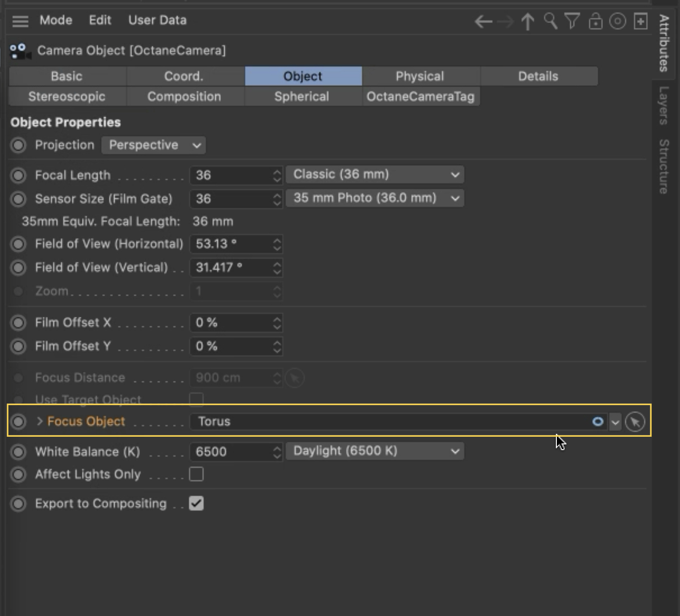This screenshot has width=680, height=616.
Task: Click the new Attribute Manager plus icon
Action: [641, 21]
